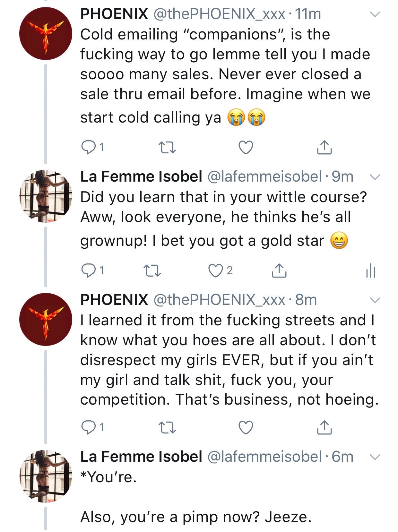Reply to La Femme Isobel's gold star tweet

pos(87,271)
